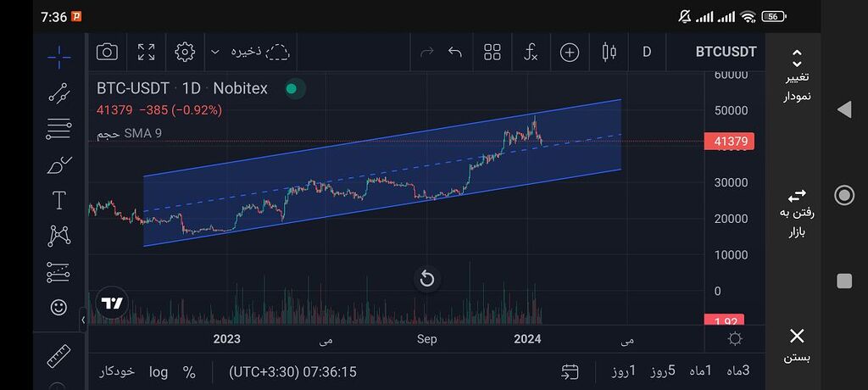868x390 pixels.
Task: Toggle percent scale
Action: point(189,372)
